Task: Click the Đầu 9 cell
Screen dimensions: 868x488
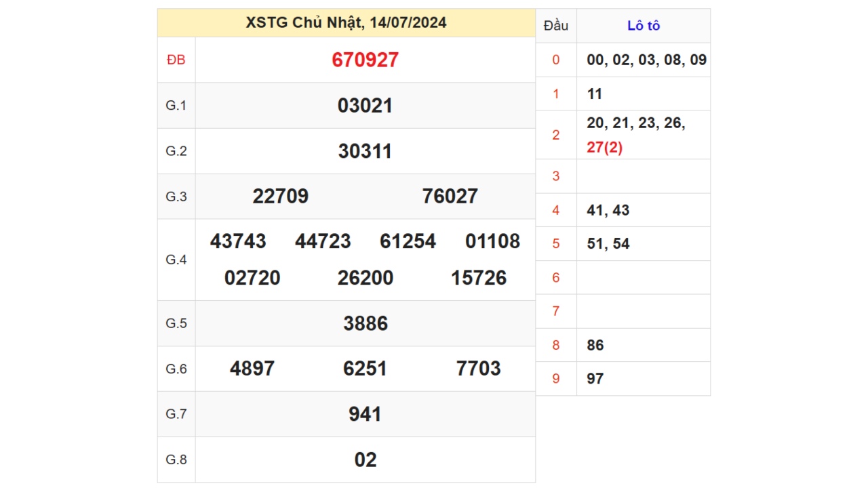Action: click(x=556, y=378)
